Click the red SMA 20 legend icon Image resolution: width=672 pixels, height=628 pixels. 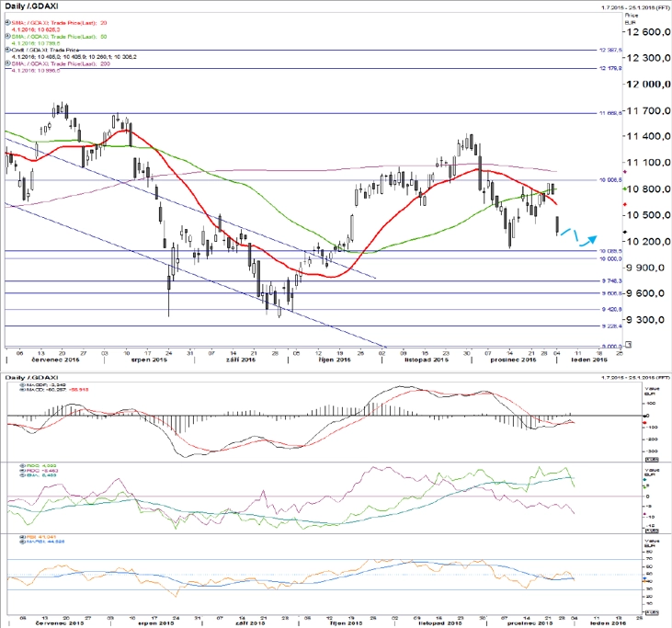tap(7, 22)
